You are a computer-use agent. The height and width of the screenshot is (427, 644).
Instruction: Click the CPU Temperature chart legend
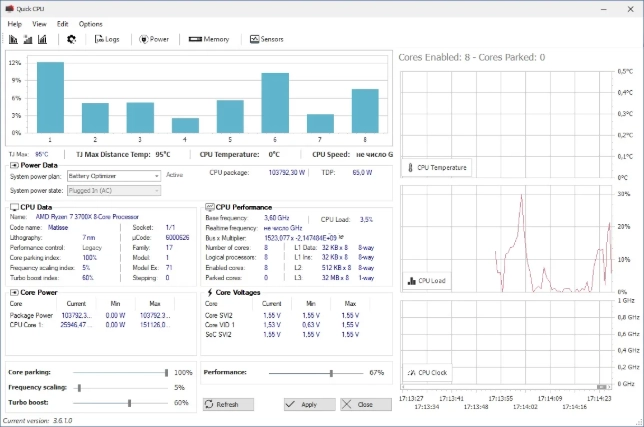[x=436, y=168]
